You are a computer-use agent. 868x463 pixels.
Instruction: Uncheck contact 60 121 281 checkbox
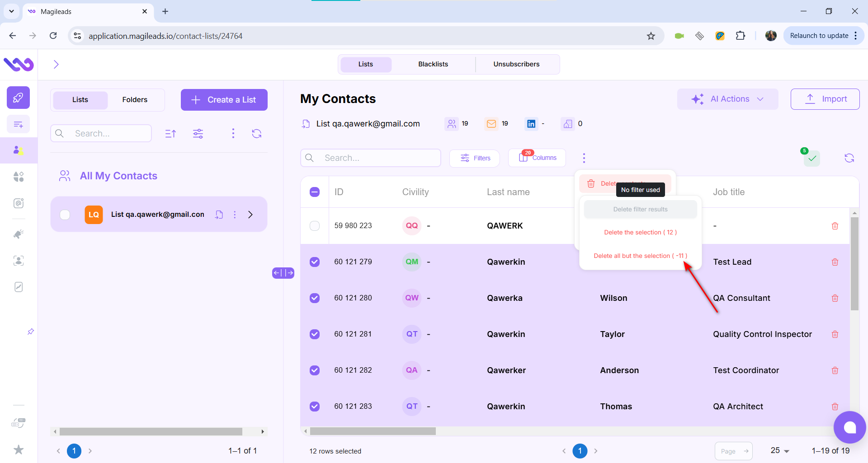click(x=315, y=334)
